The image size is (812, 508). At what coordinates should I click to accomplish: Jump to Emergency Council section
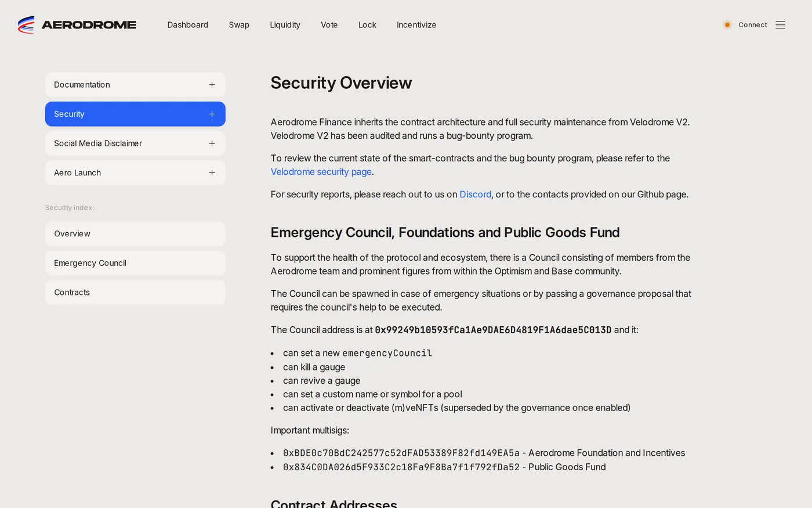click(x=135, y=263)
